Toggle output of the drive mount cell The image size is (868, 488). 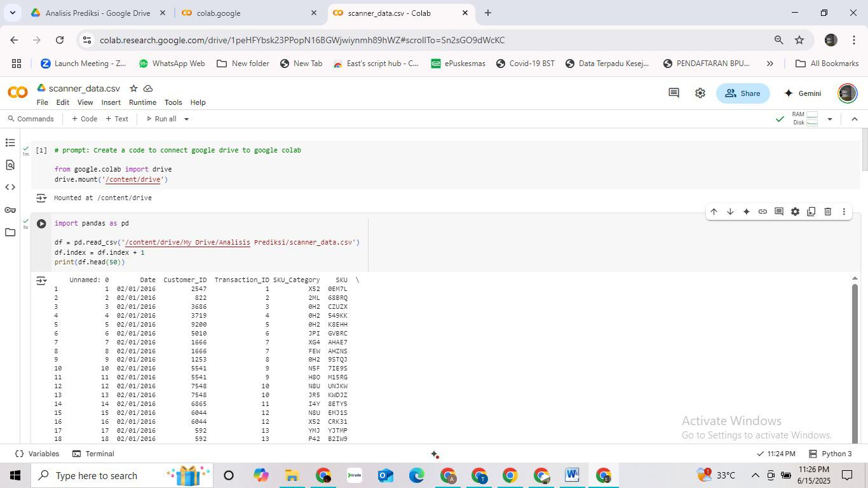point(41,198)
